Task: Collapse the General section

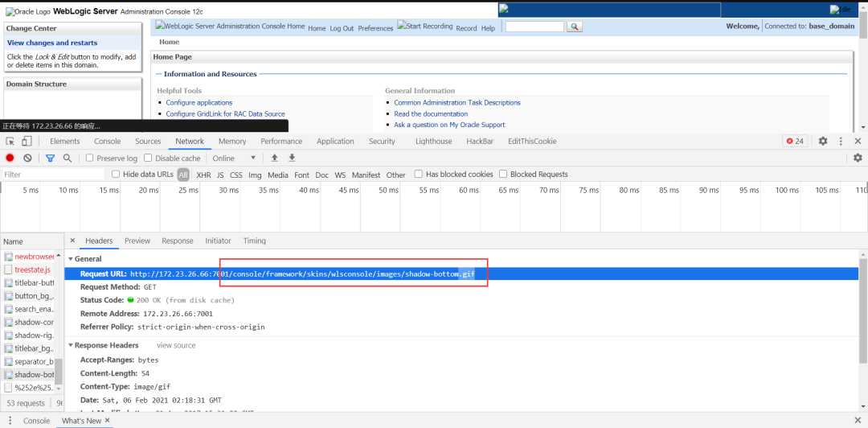Action: coord(71,259)
